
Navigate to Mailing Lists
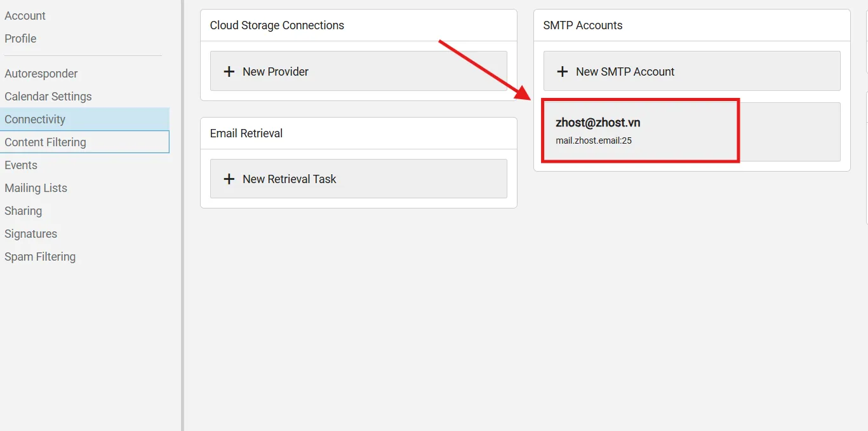point(36,188)
